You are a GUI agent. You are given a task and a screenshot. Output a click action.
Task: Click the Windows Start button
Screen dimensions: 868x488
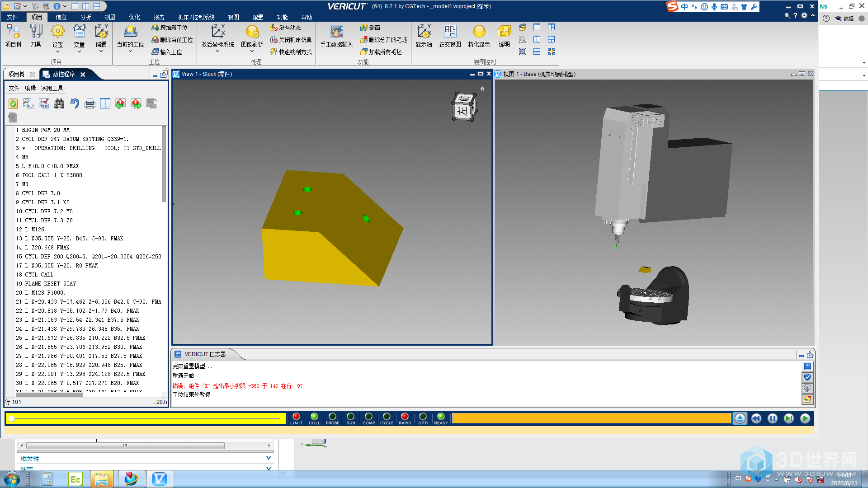coord(12,479)
